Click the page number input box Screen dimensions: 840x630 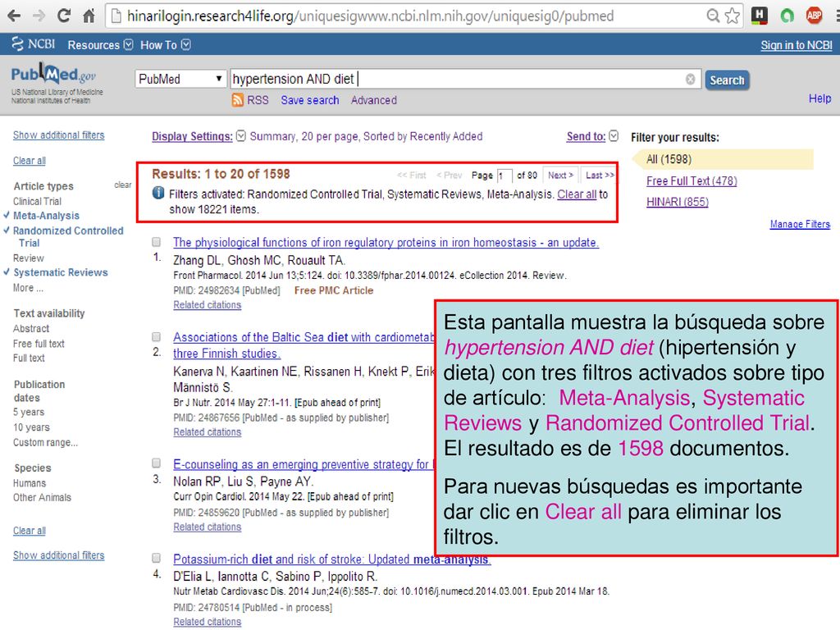tap(504, 176)
